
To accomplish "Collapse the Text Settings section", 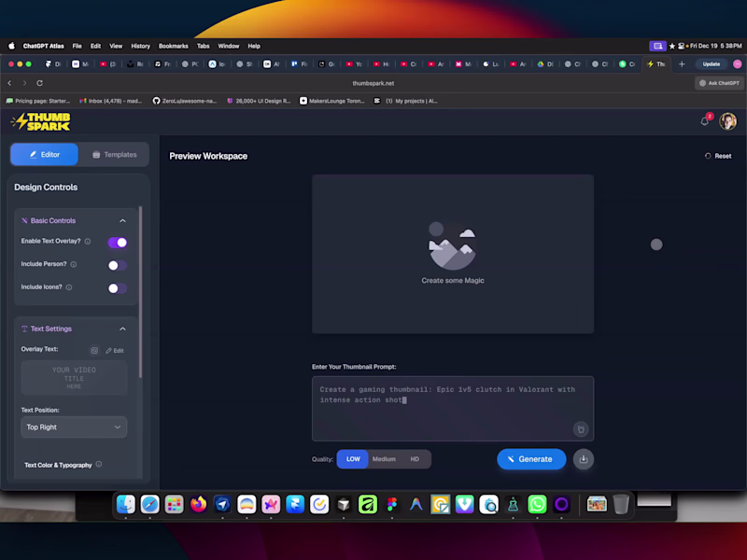I will [121, 329].
